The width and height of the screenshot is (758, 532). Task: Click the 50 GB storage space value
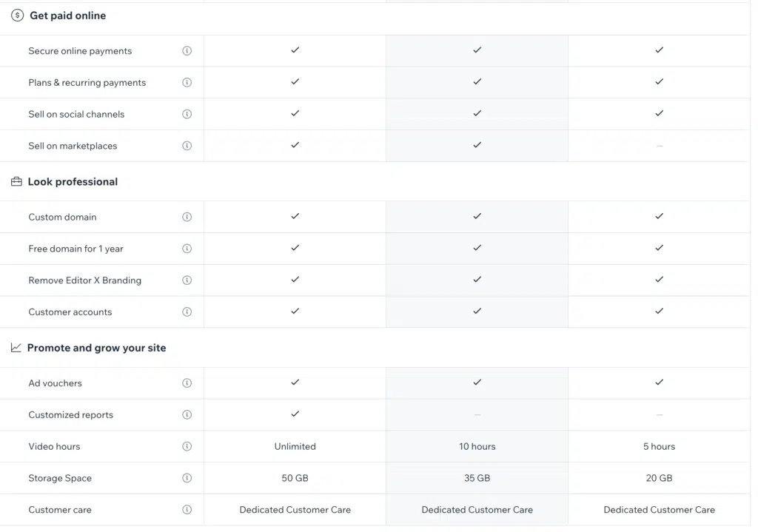point(295,478)
